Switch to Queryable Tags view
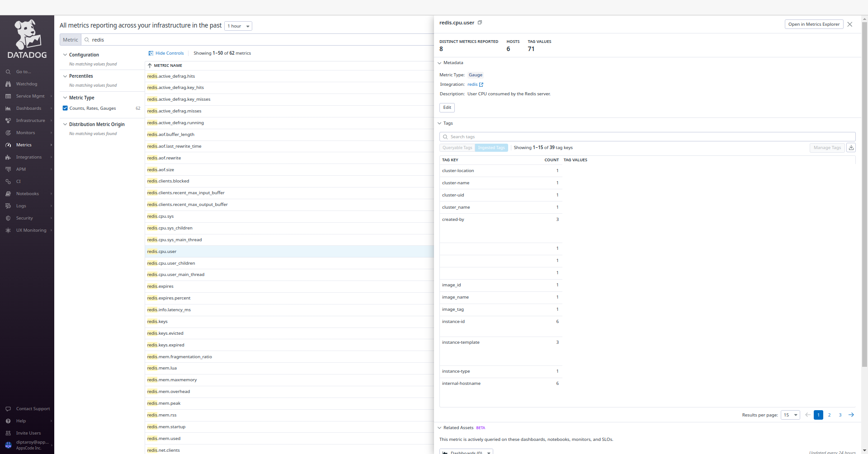The width and height of the screenshot is (868, 454). pyautogui.click(x=457, y=147)
